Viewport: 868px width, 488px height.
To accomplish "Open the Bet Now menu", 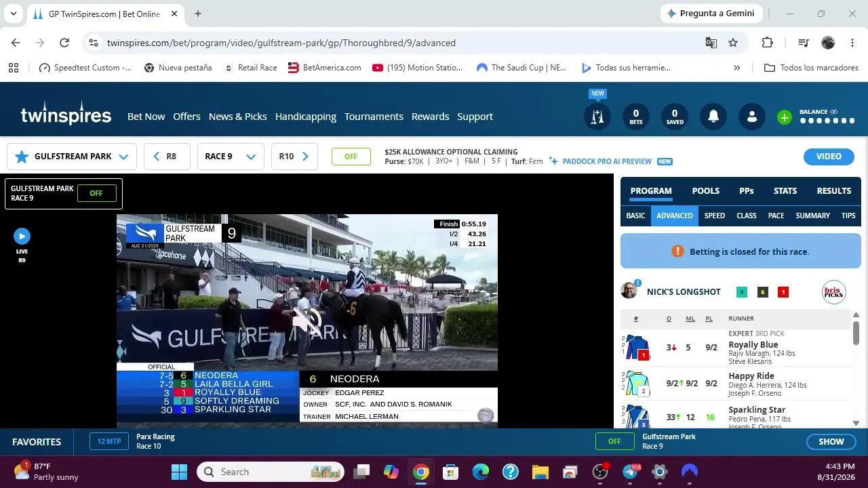I will 146,117.
